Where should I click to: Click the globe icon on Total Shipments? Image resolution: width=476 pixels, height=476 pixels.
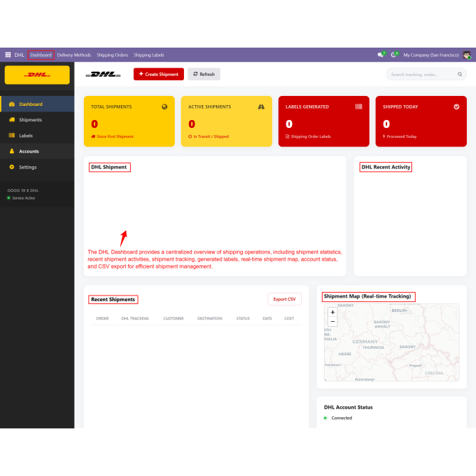165,107
